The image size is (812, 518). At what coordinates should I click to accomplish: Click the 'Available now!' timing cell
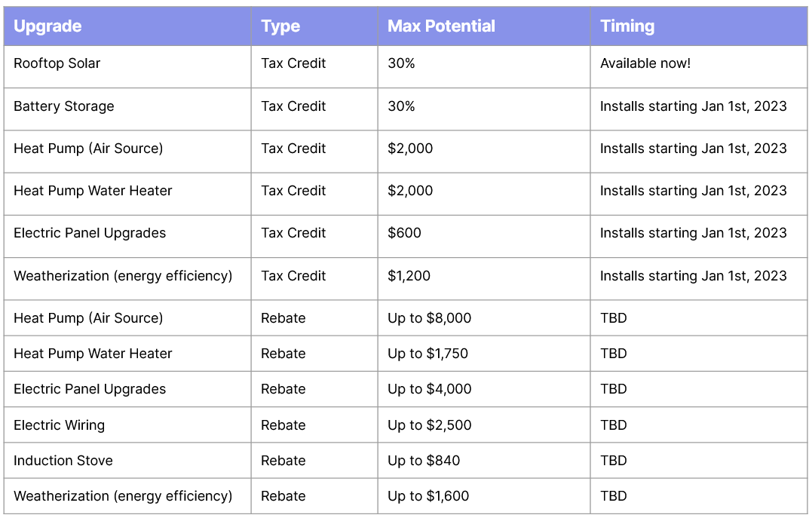tap(645, 63)
